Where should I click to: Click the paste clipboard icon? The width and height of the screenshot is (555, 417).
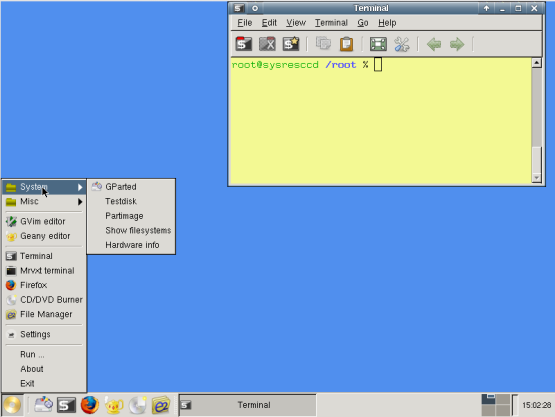click(346, 44)
